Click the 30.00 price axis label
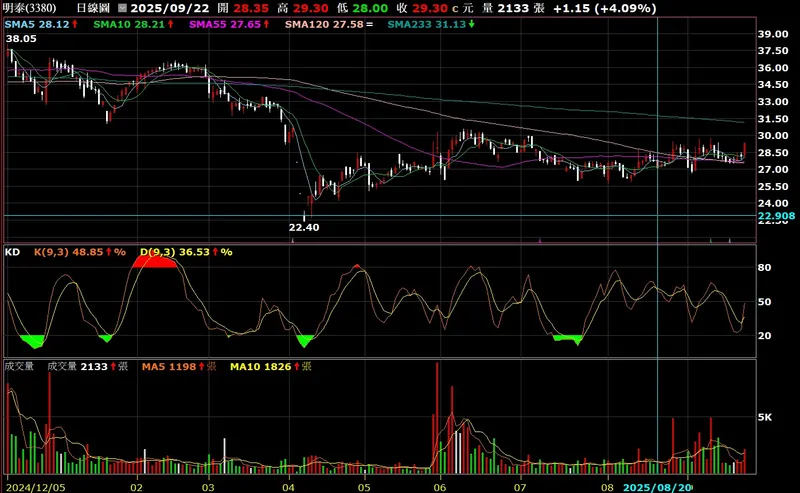800x493 pixels. click(773, 136)
